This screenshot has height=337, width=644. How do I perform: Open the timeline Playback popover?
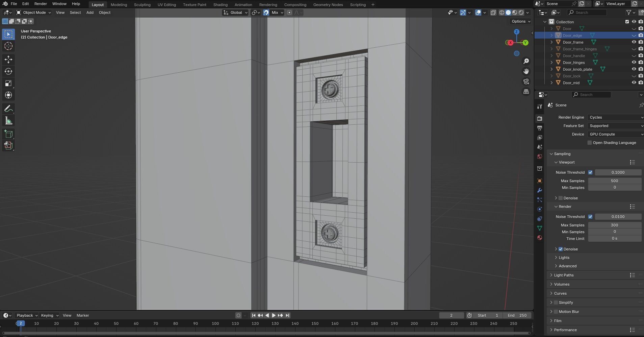[27, 315]
